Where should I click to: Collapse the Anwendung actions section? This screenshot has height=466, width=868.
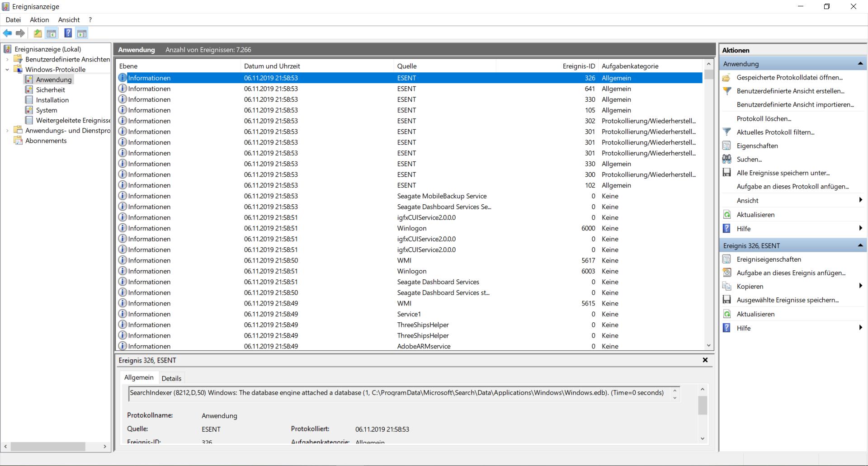[860, 64]
